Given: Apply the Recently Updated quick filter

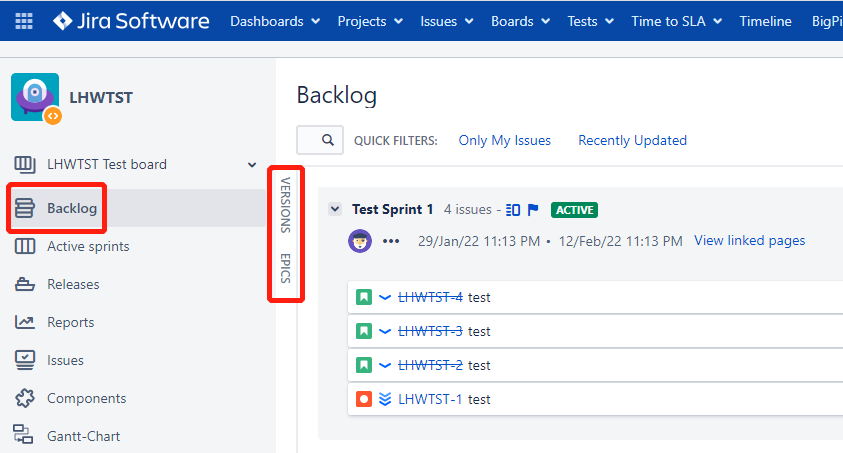Looking at the screenshot, I should click(632, 140).
